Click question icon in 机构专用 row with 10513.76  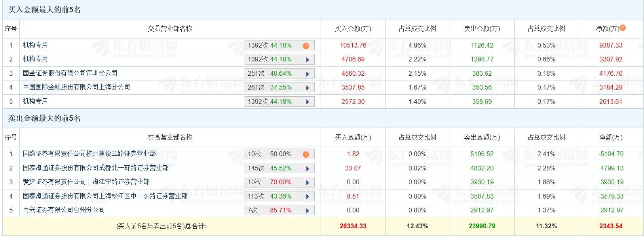[x=306, y=46]
